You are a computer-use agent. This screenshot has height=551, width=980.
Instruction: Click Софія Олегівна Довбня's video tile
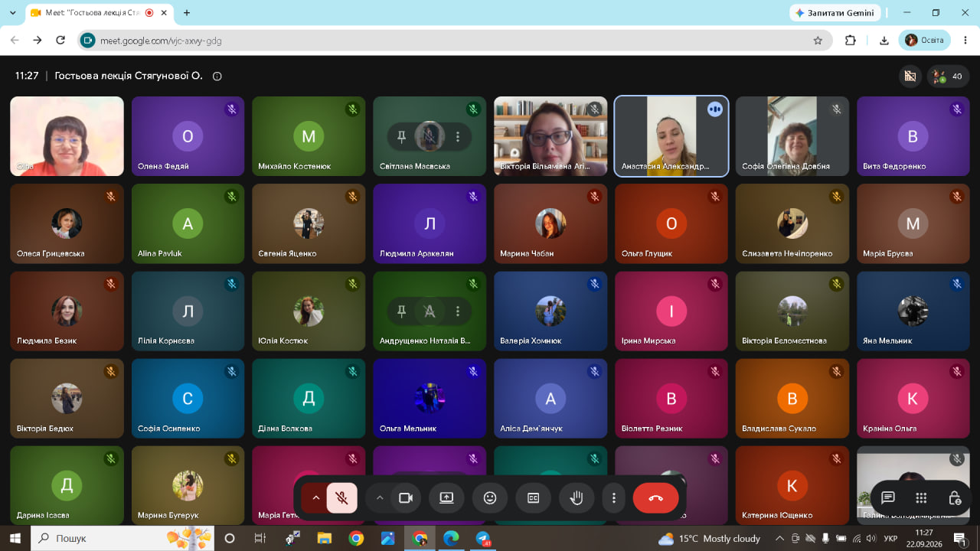click(x=792, y=136)
